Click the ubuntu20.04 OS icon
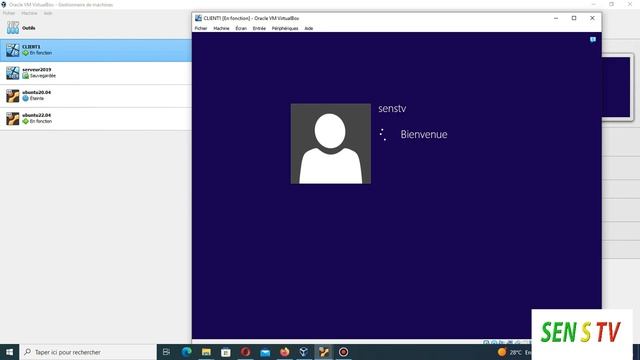640x360 pixels. click(13, 96)
